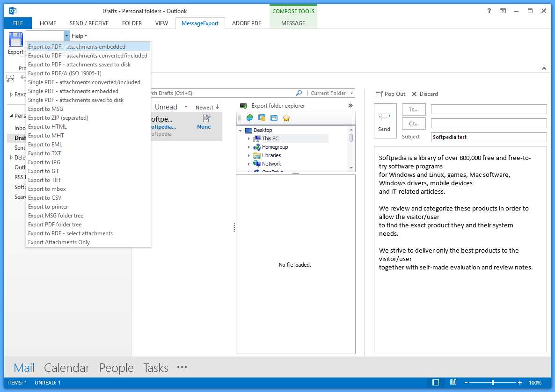Switch to the ADOBE PDF tab

[x=246, y=23]
